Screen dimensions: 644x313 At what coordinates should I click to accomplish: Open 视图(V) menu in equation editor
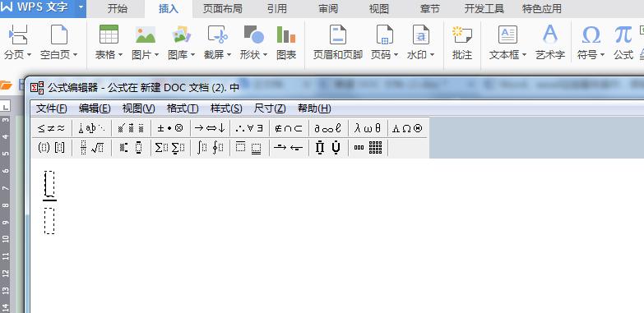click(138, 108)
